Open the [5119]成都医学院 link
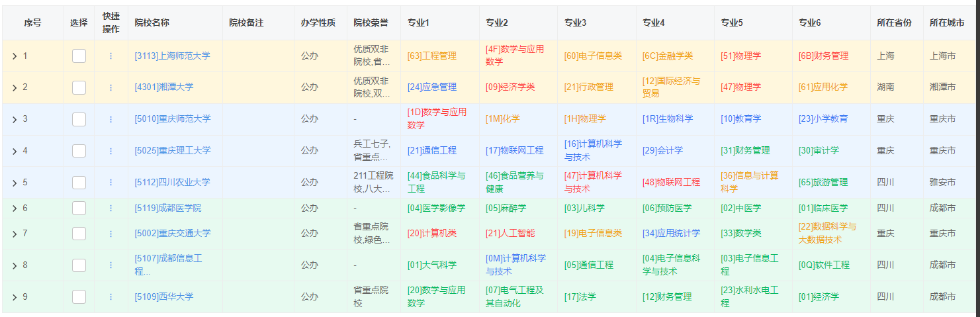Image resolution: width=980 pixels, height=317 pixels. [x=168, y=208]
